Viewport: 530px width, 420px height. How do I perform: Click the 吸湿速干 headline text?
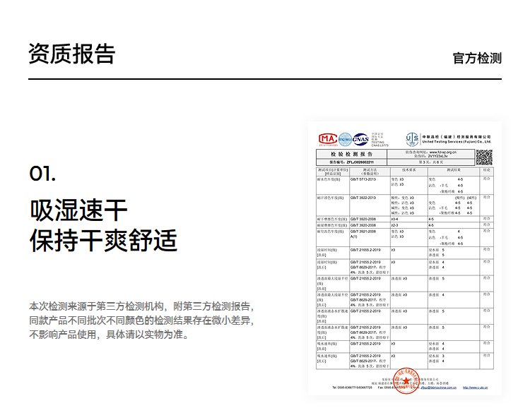(78, 210)
